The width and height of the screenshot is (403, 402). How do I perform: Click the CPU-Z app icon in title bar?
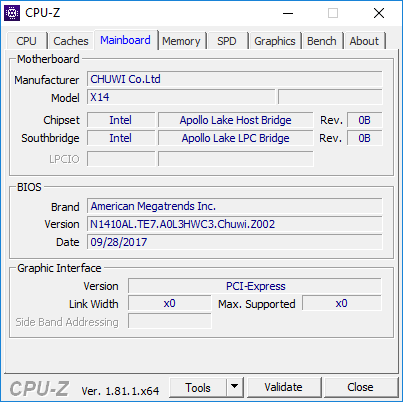pos(12,13)
